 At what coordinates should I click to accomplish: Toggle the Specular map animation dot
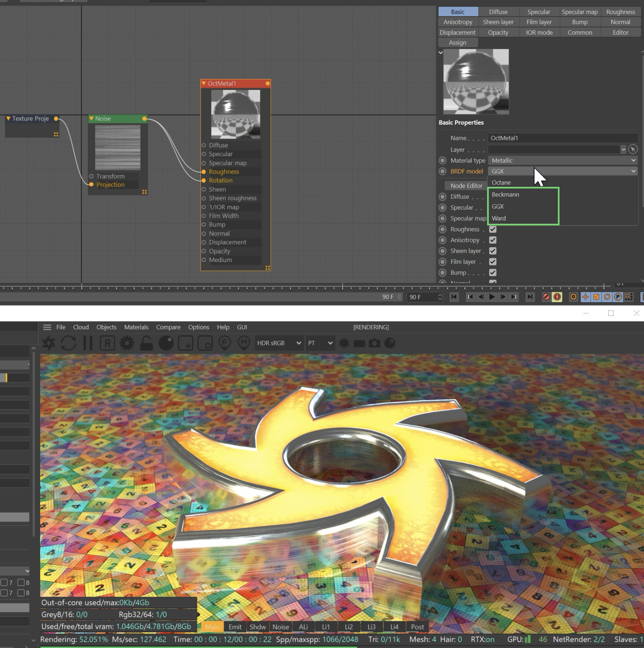tap(442, 218)
